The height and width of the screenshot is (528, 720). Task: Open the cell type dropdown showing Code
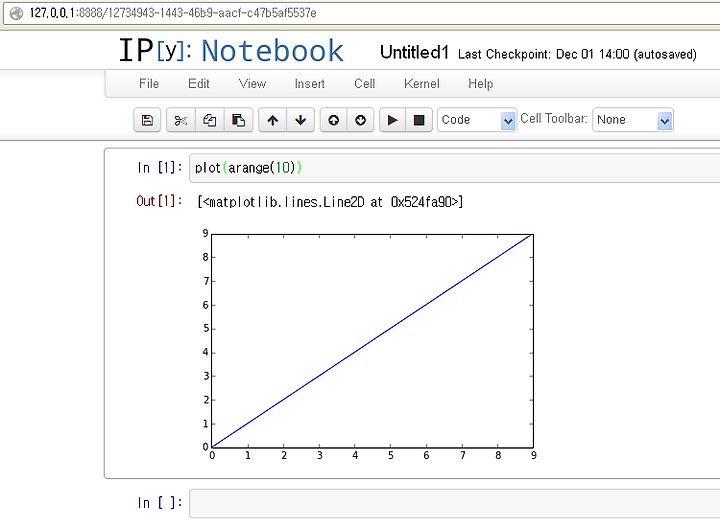(477, 120)
